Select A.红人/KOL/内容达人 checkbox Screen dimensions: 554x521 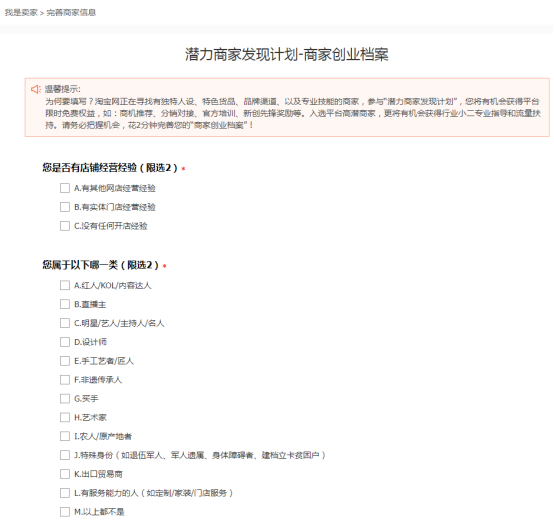65,285
